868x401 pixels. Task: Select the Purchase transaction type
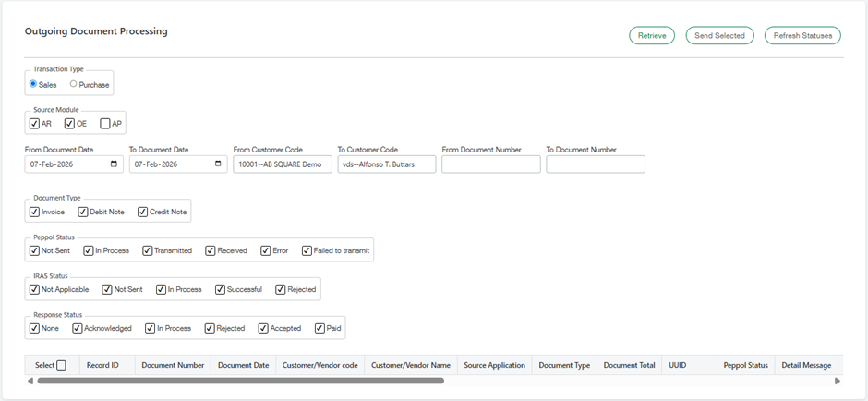click(x=74, y=84)
